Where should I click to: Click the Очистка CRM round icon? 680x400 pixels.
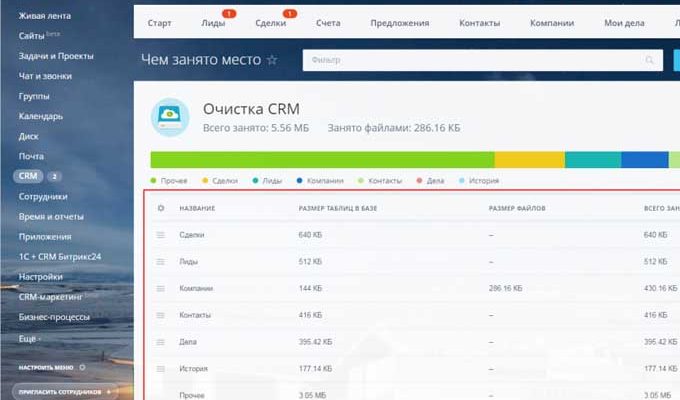click(x=168, y=117)
